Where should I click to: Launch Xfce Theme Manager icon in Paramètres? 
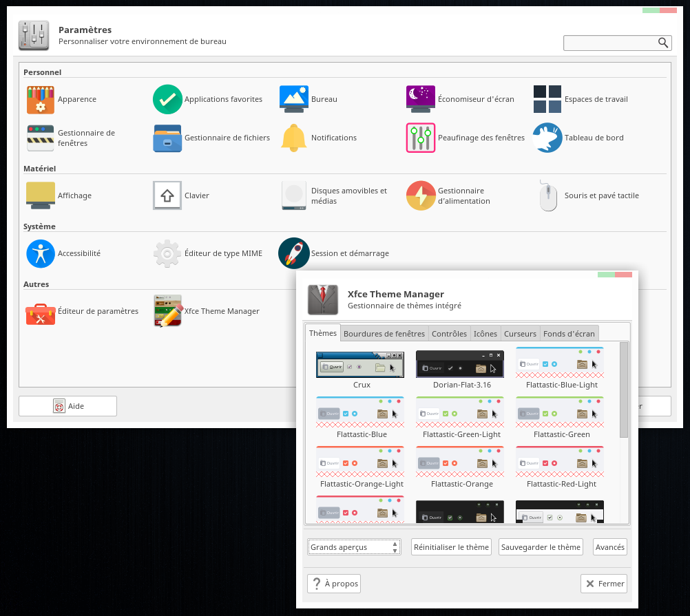tap(167, 311)
